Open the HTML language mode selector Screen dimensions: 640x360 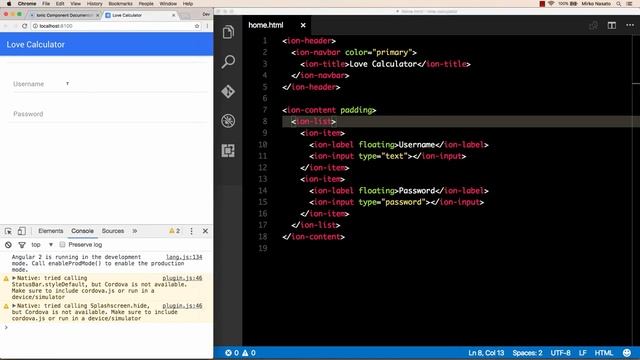tap(603, 353)
